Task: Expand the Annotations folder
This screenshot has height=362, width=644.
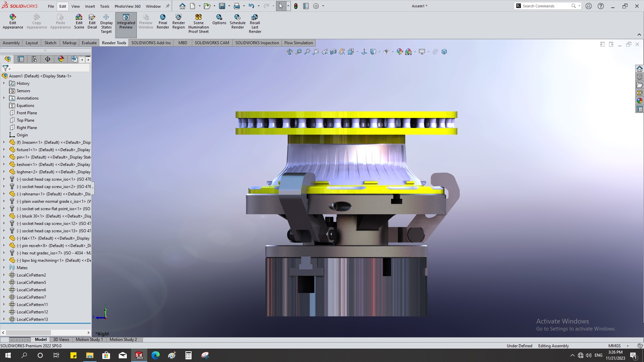Action: 4,98
